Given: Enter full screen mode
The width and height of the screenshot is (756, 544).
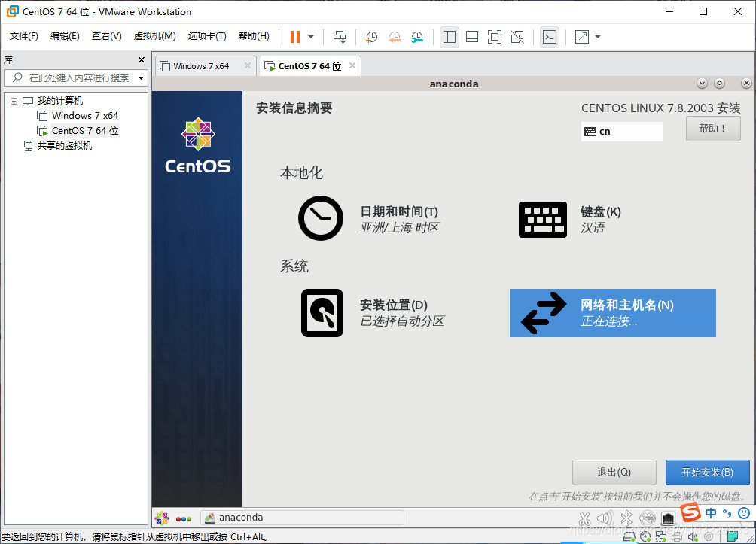Looking at the screenshot, I should pos(494,36).
